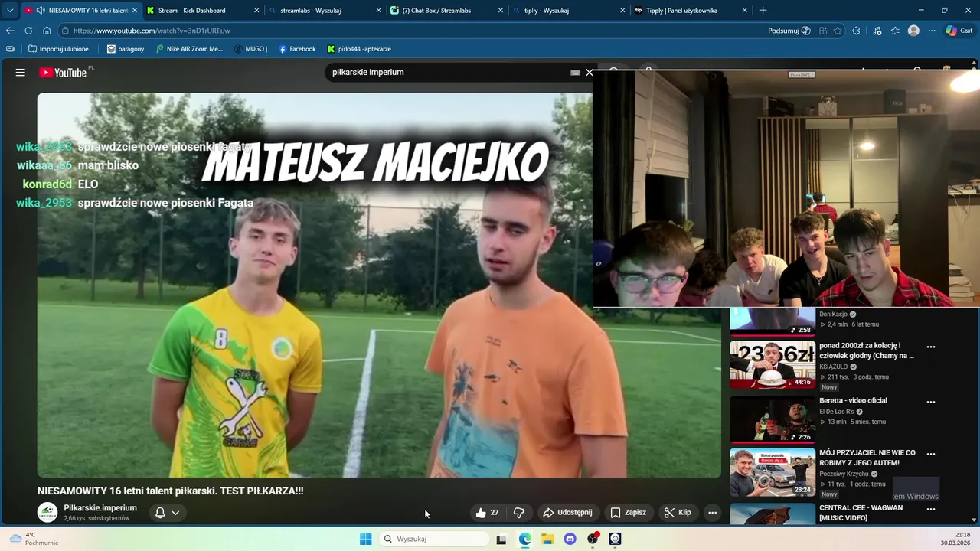Image resolution: width=980 pixels, height=551 pixels.
Task: Open Copilot Czat sidebar
Action: pos(959,31)
